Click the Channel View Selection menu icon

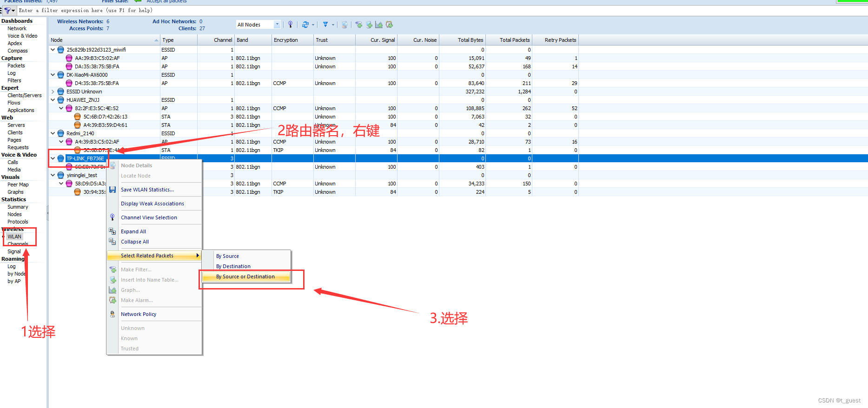click(x=113, y=217)
